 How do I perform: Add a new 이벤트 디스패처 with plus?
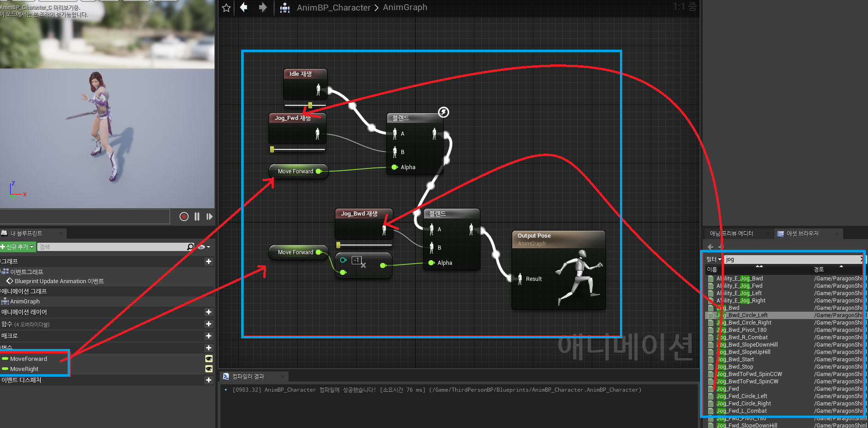[x=208, y=380]
